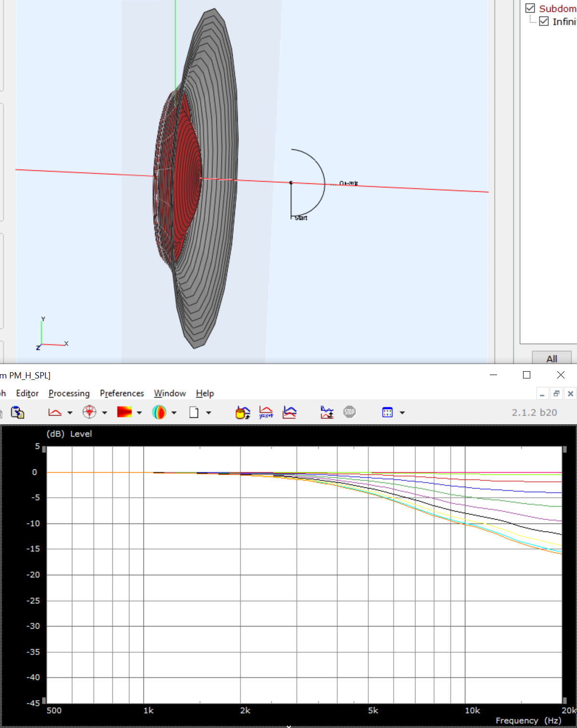
Task: Click the 10k frequency axis label
Action: (x=472, y=710)
